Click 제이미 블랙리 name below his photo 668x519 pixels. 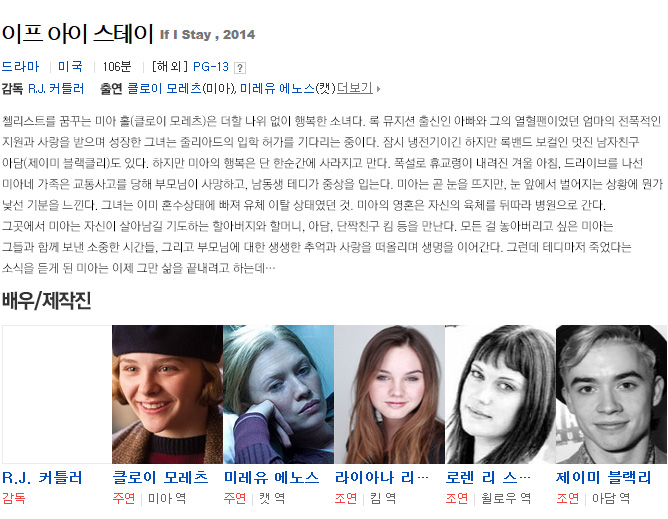(604, 477)
